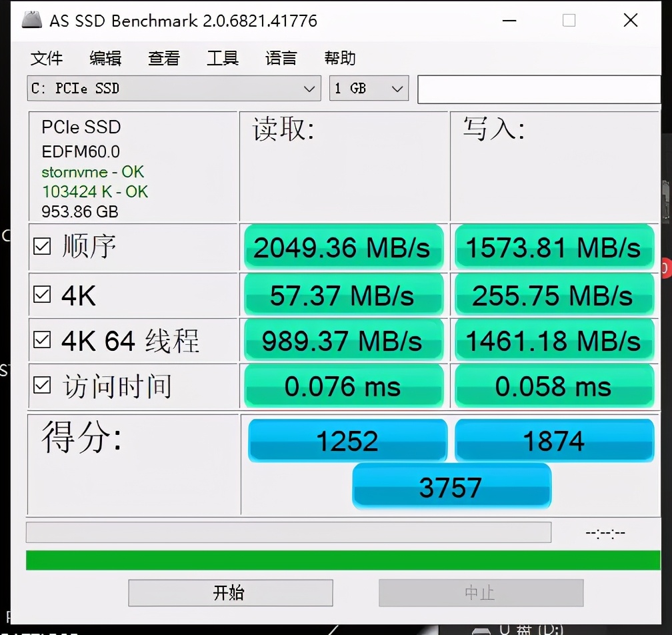Open the 帮助 menu

[x=339, y=59]
